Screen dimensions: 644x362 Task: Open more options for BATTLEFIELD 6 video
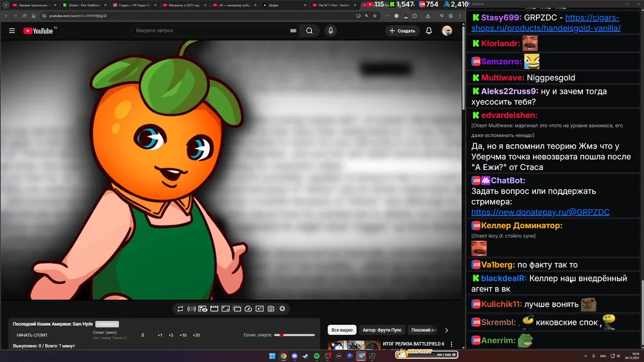[451, 345]
